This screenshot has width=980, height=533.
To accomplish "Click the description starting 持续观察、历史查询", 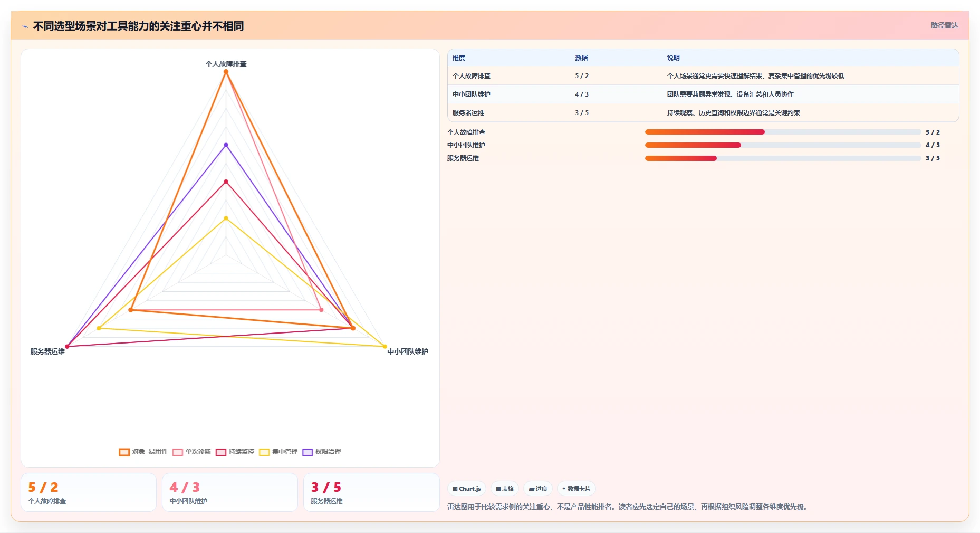I will click(733, 113).
